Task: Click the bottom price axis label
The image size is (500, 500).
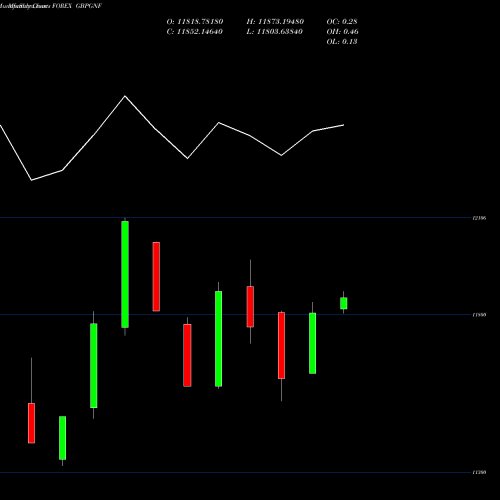Action: coord(479,472)
